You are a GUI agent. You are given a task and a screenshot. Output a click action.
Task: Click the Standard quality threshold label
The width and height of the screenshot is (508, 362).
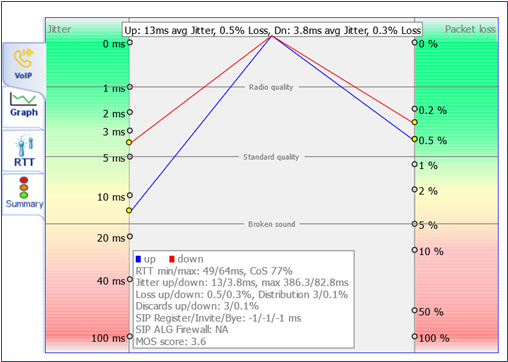pyautogui.click(x=271, y=157)
